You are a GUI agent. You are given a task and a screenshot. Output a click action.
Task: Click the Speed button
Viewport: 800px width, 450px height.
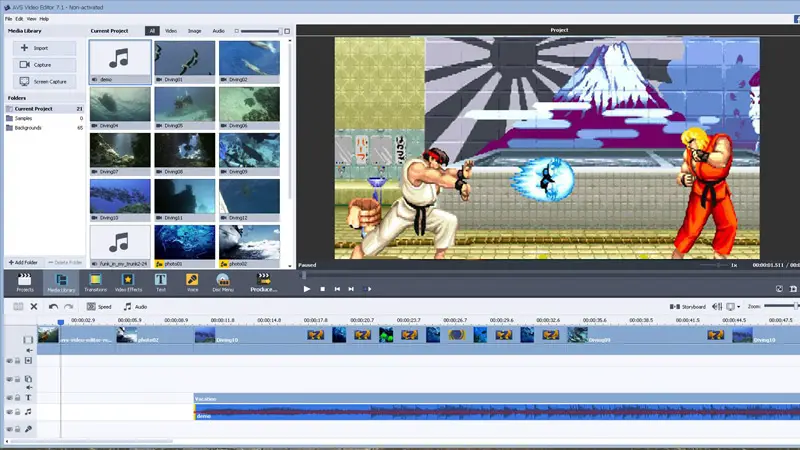[x=99, y=307]
